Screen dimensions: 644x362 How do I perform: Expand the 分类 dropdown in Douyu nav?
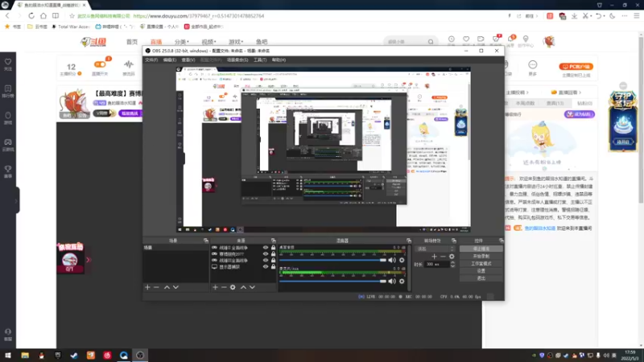click(182, 42)
